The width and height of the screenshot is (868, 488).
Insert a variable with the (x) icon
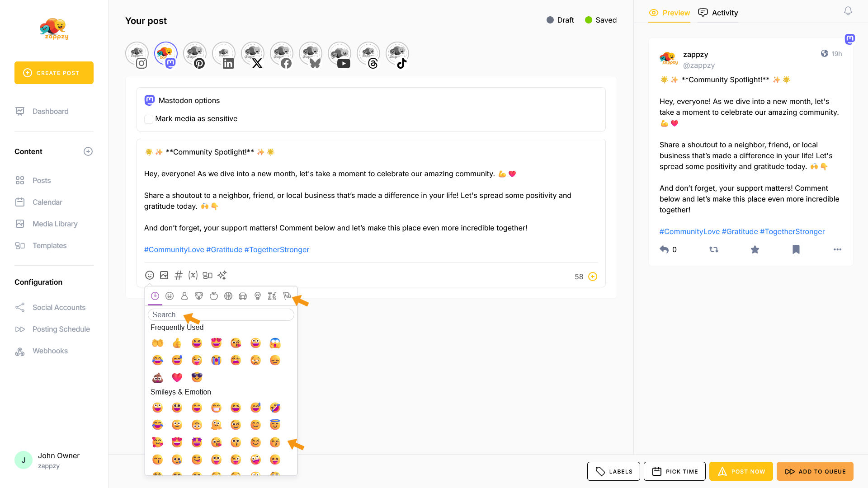point(193,275)
